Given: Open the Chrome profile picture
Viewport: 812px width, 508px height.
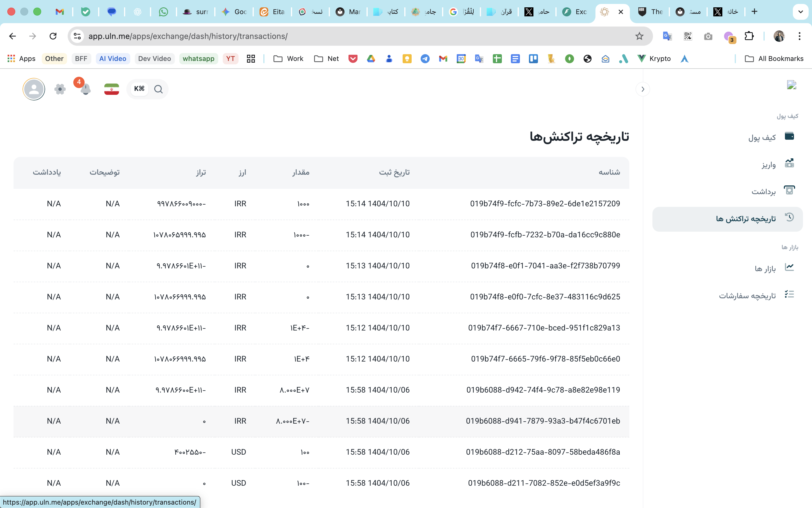Looking at the screenshot, I should point(779,36).
